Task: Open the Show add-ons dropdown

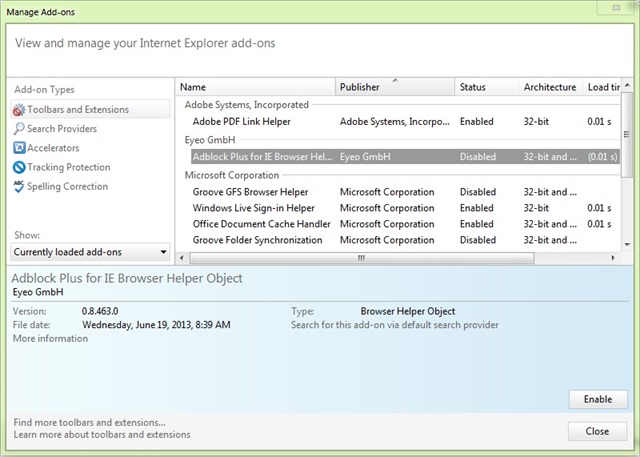Action: pyautogui.click(x=90, y=252)
